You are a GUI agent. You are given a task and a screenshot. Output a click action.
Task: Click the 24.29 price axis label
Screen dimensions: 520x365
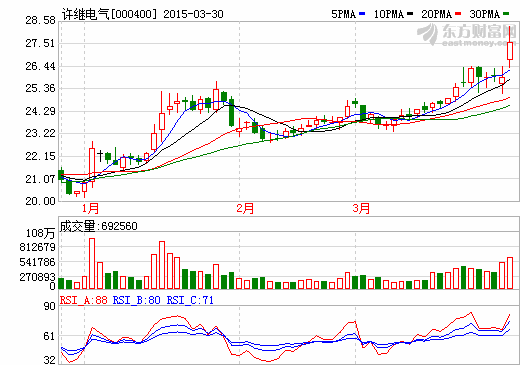point(40,111)
